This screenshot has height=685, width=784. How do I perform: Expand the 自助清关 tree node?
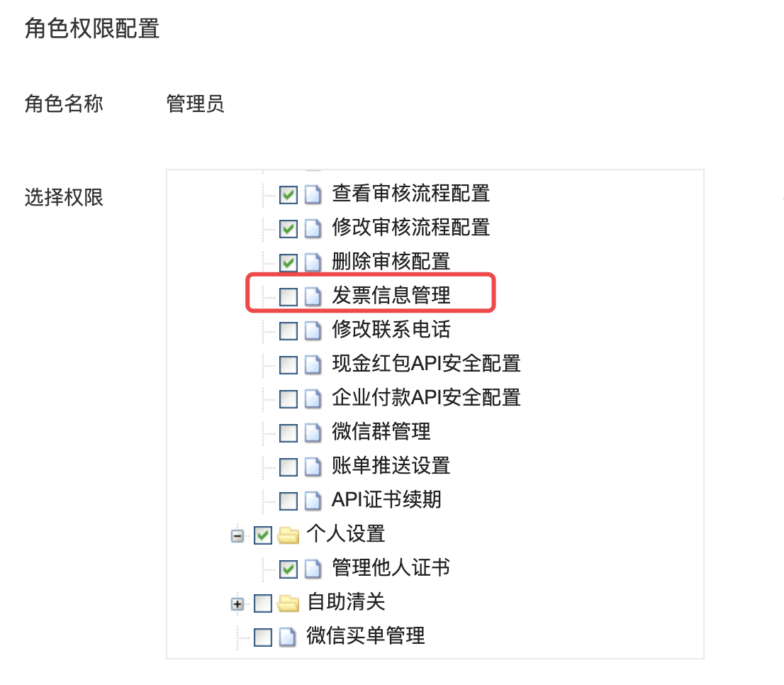tap(237, 604)
